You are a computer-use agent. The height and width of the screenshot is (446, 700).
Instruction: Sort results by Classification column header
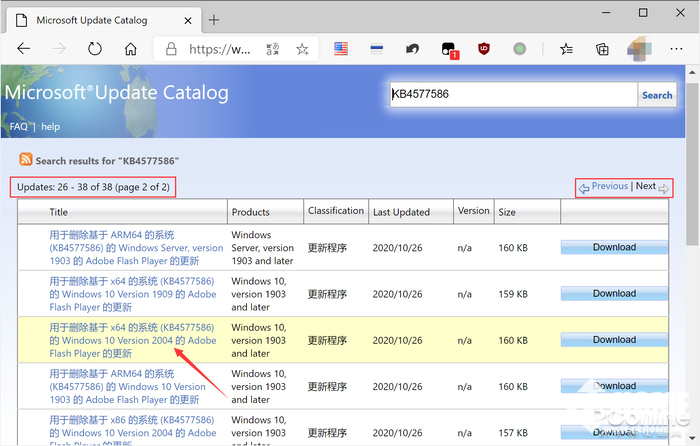click(336, 211)
